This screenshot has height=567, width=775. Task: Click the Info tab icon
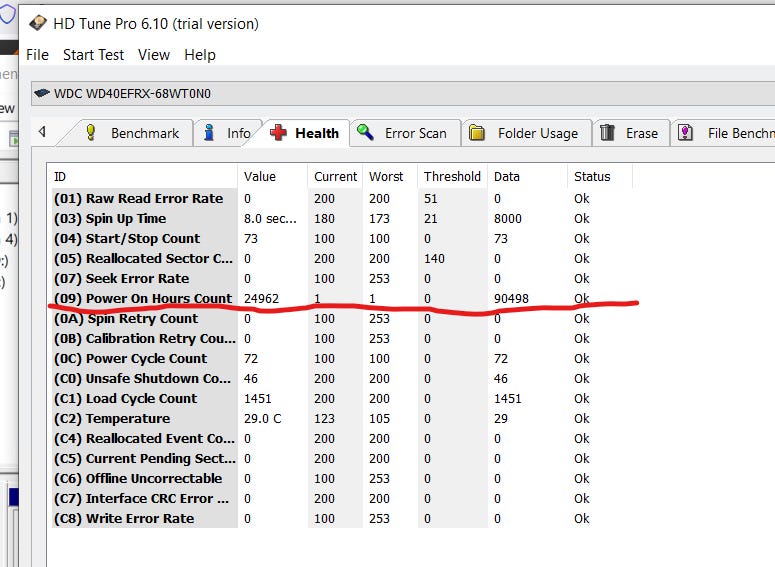(x=210, y=133)
